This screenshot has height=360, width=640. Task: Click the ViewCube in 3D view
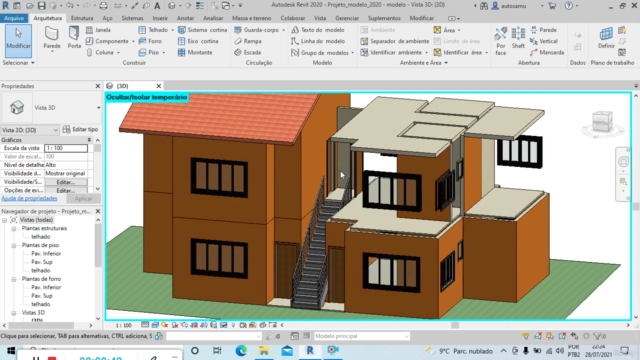(x=602, y=122)
